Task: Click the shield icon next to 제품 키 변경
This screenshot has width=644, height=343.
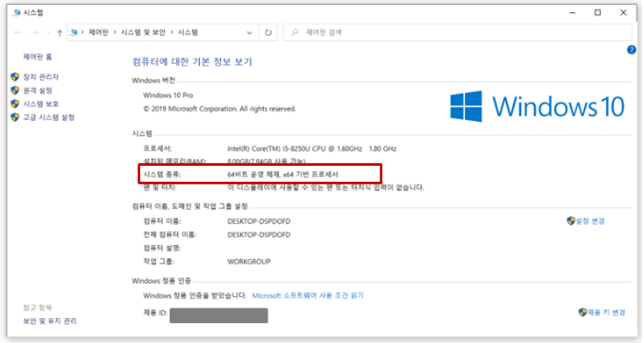Action: pyautogui.click(x=582, y=313)
